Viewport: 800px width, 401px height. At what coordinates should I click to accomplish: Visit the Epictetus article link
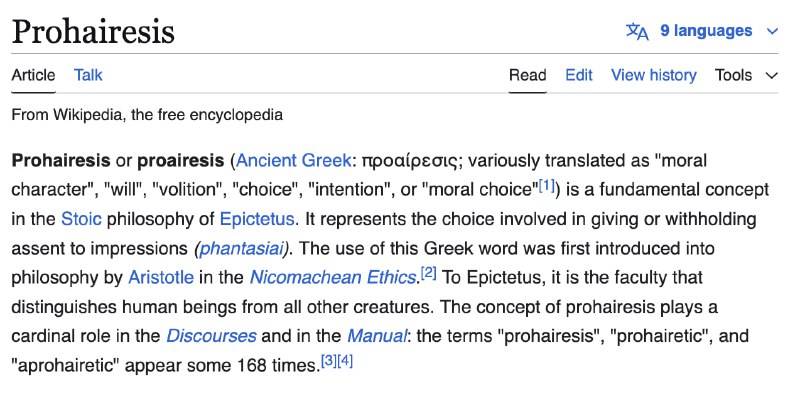(257, 219)
